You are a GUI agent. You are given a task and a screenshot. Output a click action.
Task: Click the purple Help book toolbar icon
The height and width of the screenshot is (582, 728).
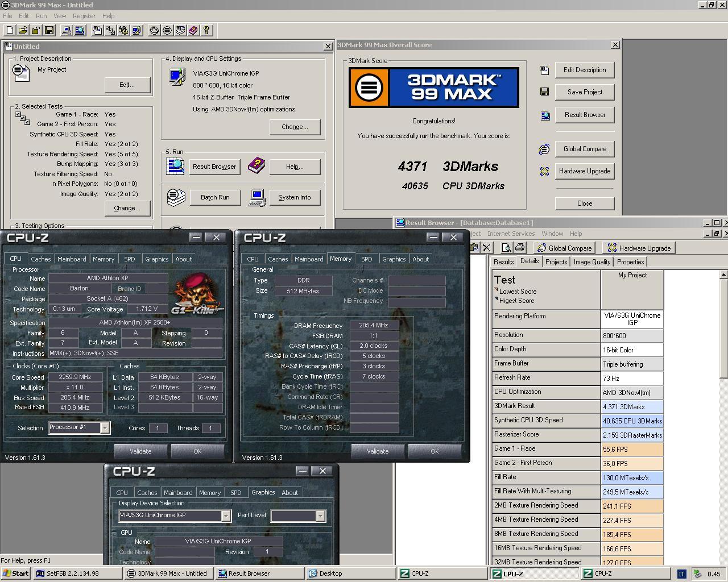(x=193, y=30)
